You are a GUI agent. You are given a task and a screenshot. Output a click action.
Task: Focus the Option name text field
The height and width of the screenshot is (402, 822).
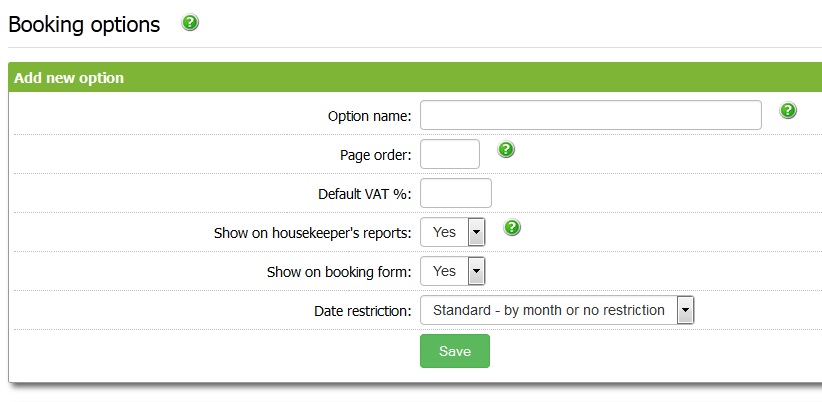[x=590, y=115]
